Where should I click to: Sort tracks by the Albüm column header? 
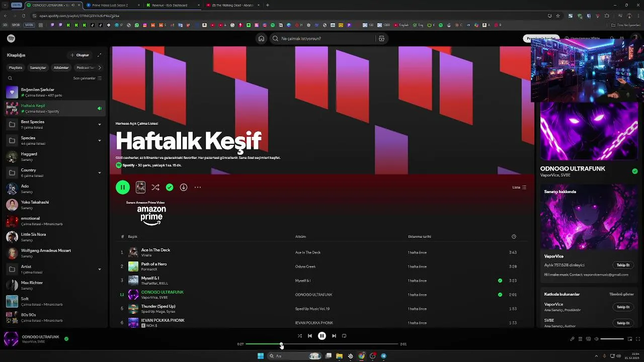pos(300,236)
